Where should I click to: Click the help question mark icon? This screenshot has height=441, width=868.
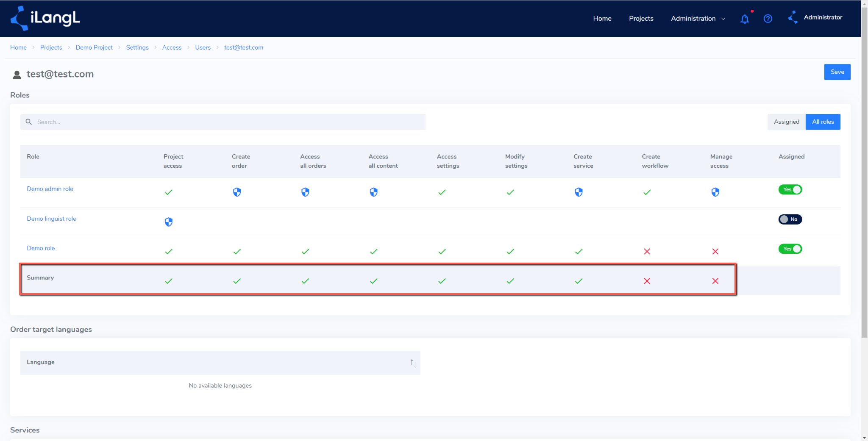click(x=768, y=19)
